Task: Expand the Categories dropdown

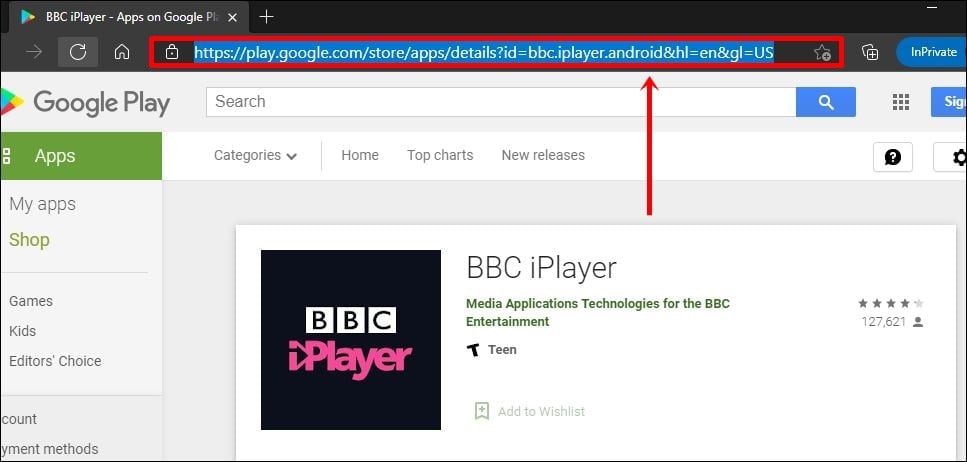Action: click(255, 155)
